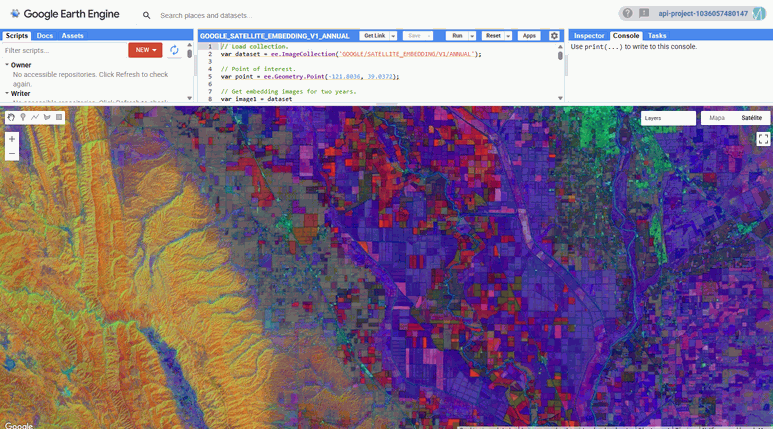This screenshot has width=773, height=429.
Task: Click the Google Earth Engine logo
Action: tap(65, 14)
